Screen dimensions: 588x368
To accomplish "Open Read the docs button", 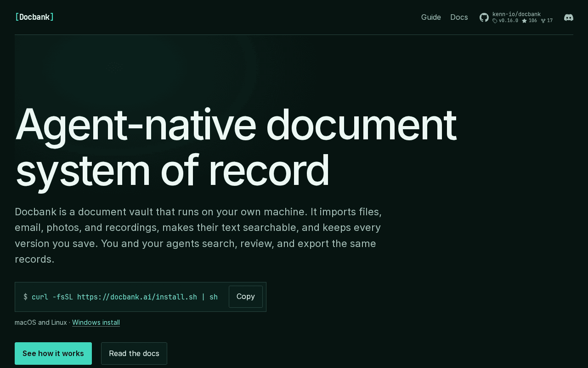I will tap(134, 353).
